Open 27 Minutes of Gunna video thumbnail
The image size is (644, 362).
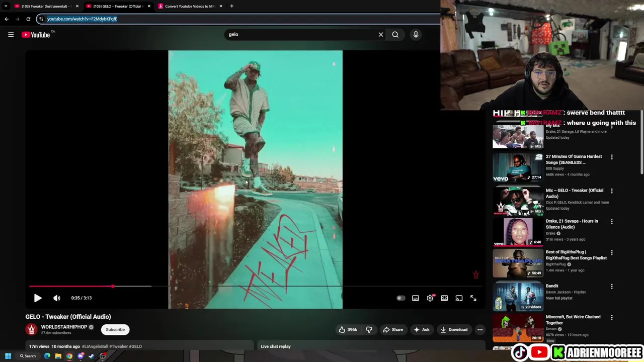click(x=518, y=167)
